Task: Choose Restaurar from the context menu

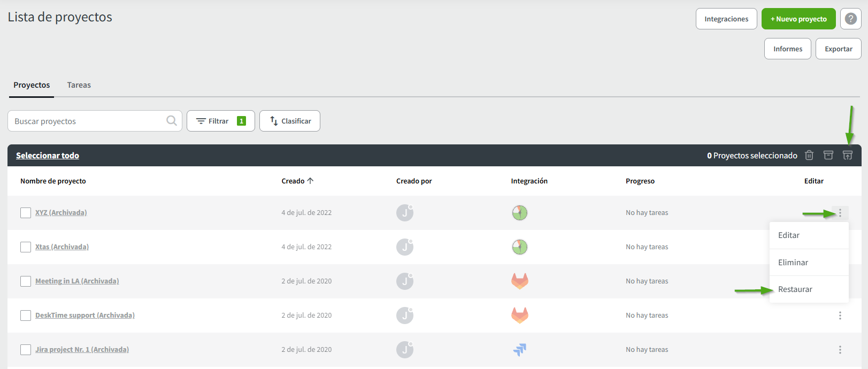Action: (x=795, y=289)
